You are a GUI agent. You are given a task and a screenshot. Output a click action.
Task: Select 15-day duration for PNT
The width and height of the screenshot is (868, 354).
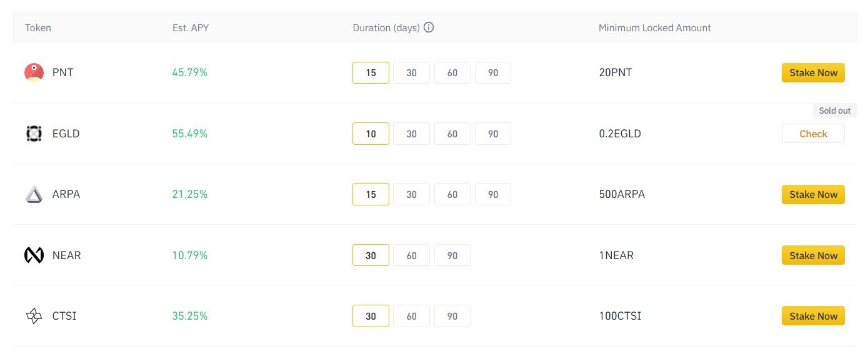click(x=371, y=72)
